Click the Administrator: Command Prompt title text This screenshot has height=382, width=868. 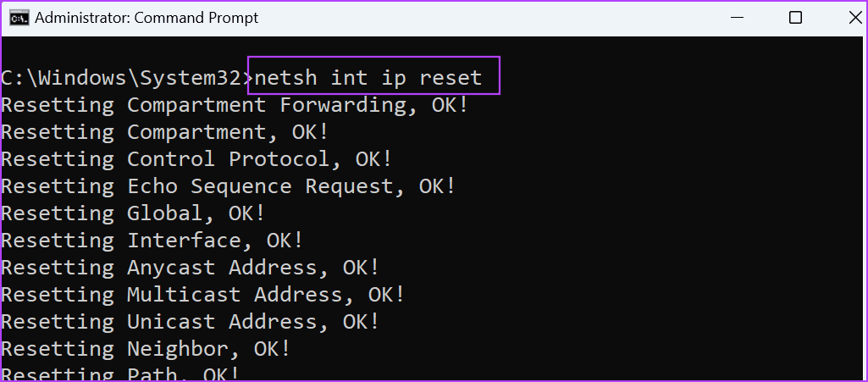point(147,19)
